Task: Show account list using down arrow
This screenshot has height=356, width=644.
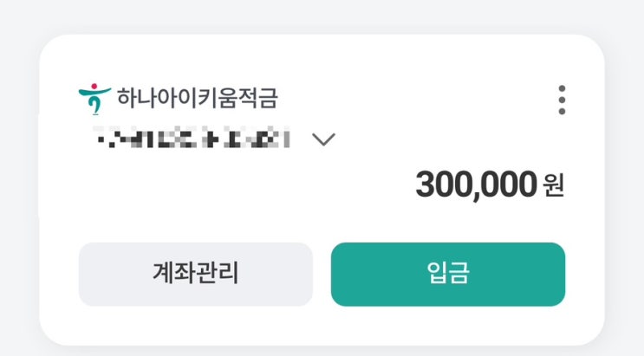Action: (322, 139)
